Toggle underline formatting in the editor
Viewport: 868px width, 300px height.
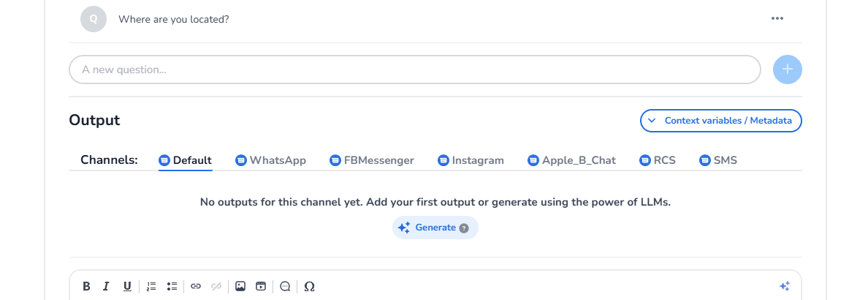[127, 286]
